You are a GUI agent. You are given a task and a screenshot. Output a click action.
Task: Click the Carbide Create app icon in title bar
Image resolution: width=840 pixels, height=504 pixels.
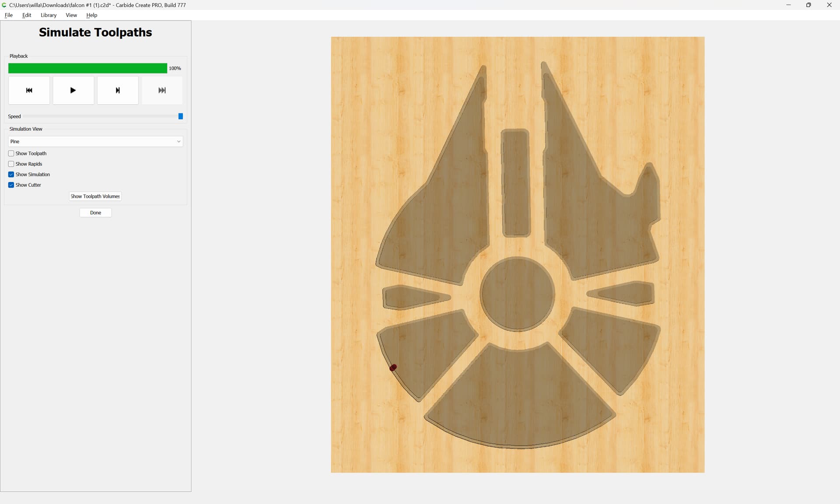[4, 5]
